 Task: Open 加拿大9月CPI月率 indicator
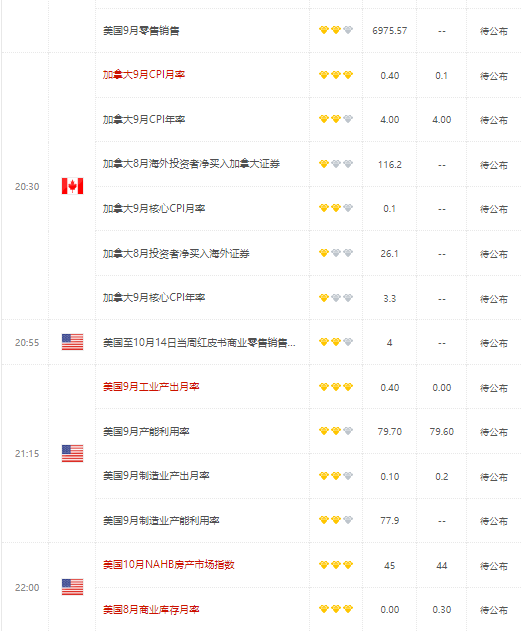pyautogui.click(x=144, y=75)
